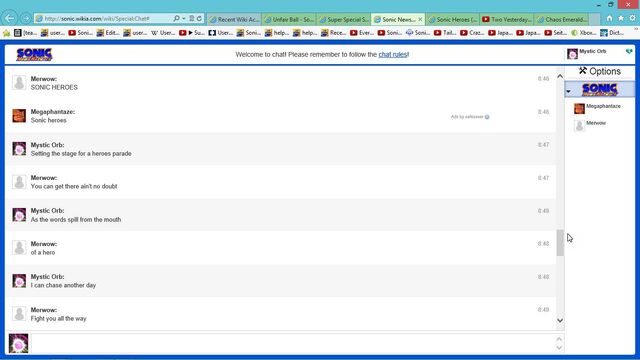Open the YouTube Craz... bookmark

[472, 33]
